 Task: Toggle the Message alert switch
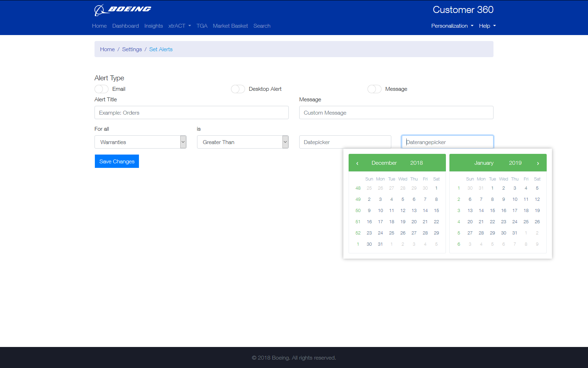(x=374, y=89)
